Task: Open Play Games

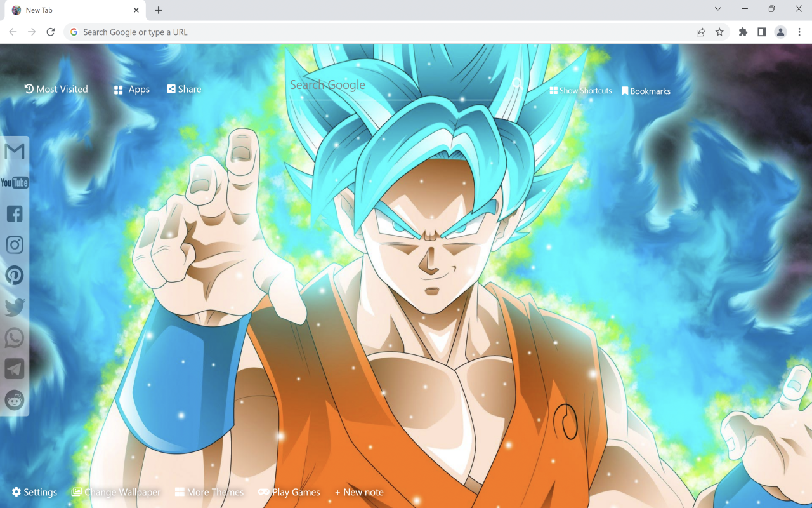Action: coord(289,492)
